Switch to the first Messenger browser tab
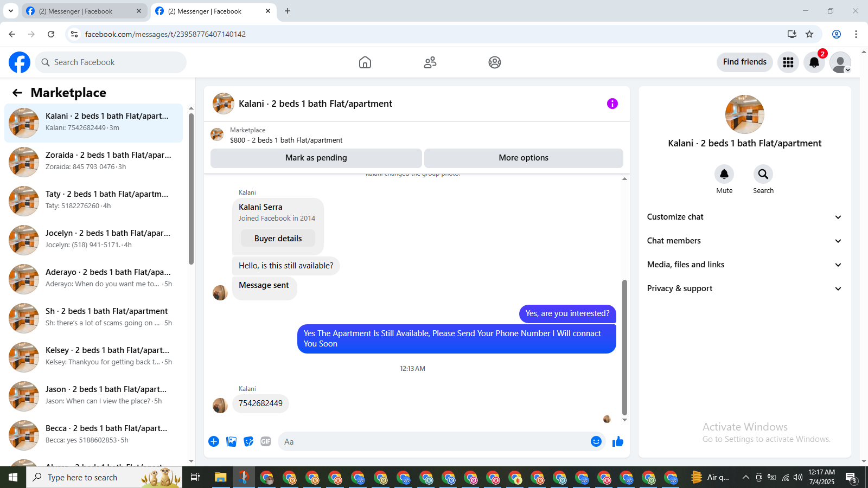The height and width of the screenshot is (488, 868). click(84, 11)
